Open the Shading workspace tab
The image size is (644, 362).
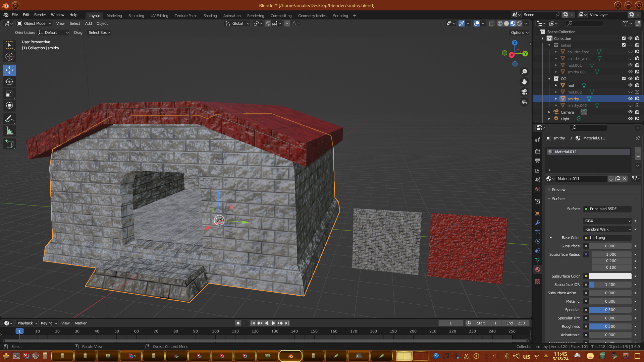(210, 16)
